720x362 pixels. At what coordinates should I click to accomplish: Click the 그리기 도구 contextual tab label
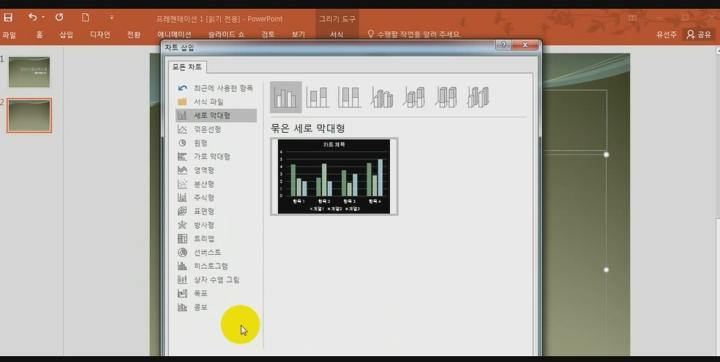[x=337, y=19]
